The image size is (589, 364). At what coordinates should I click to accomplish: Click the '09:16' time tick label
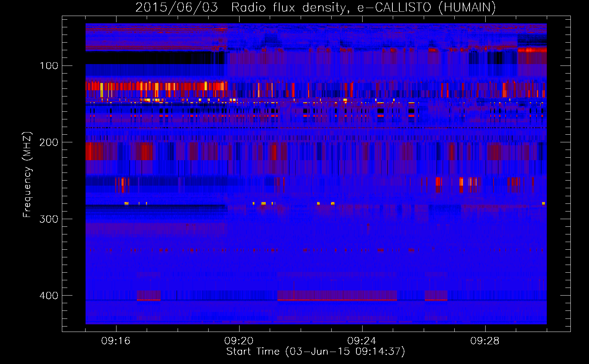[x=116, y=341]
